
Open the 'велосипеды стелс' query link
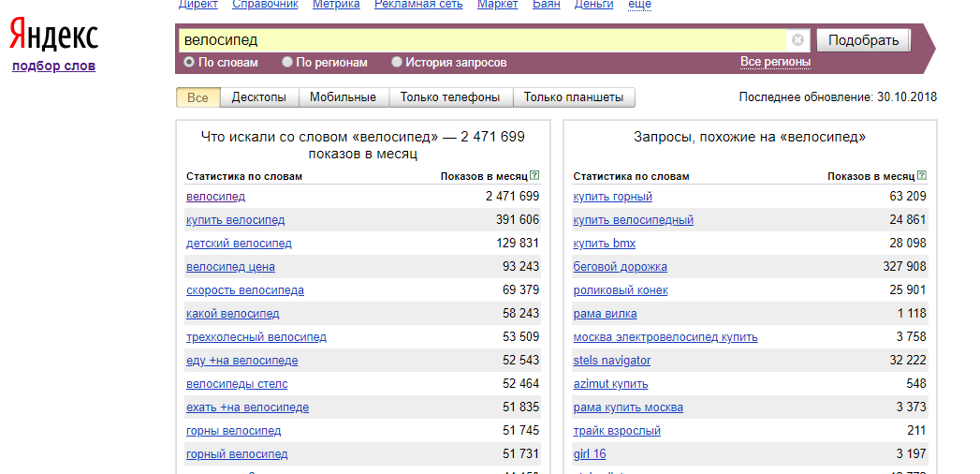237,383
